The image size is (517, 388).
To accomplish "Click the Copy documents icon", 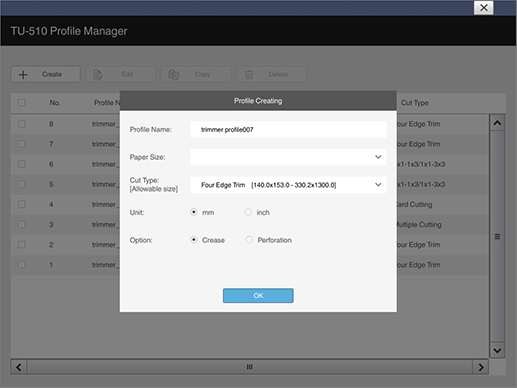I will point(173,75).
